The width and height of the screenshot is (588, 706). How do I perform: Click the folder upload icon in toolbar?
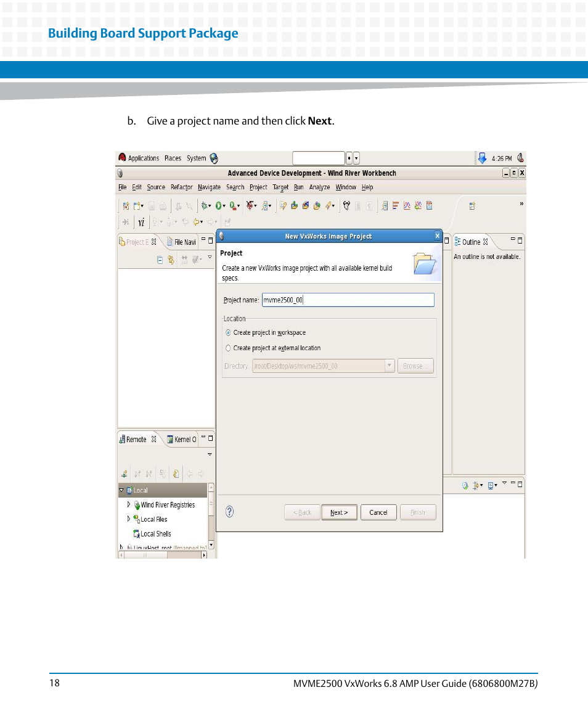[x=295, y=206]
